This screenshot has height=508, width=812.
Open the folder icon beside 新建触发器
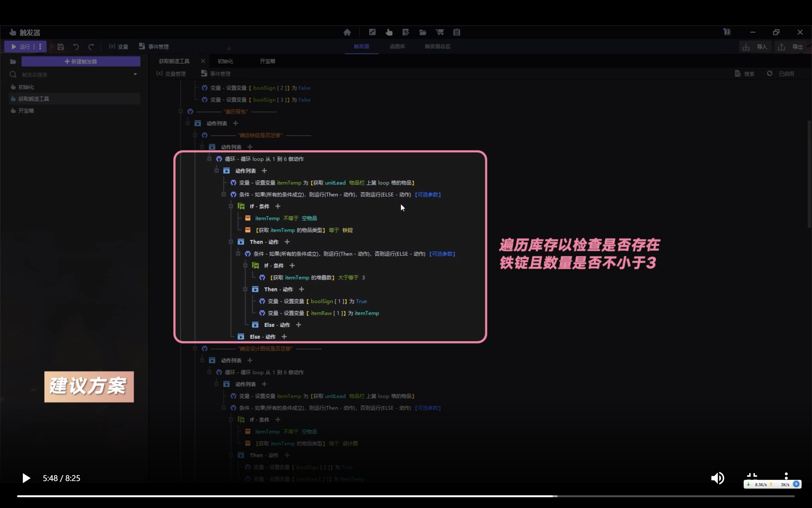[x=13, y=62]
